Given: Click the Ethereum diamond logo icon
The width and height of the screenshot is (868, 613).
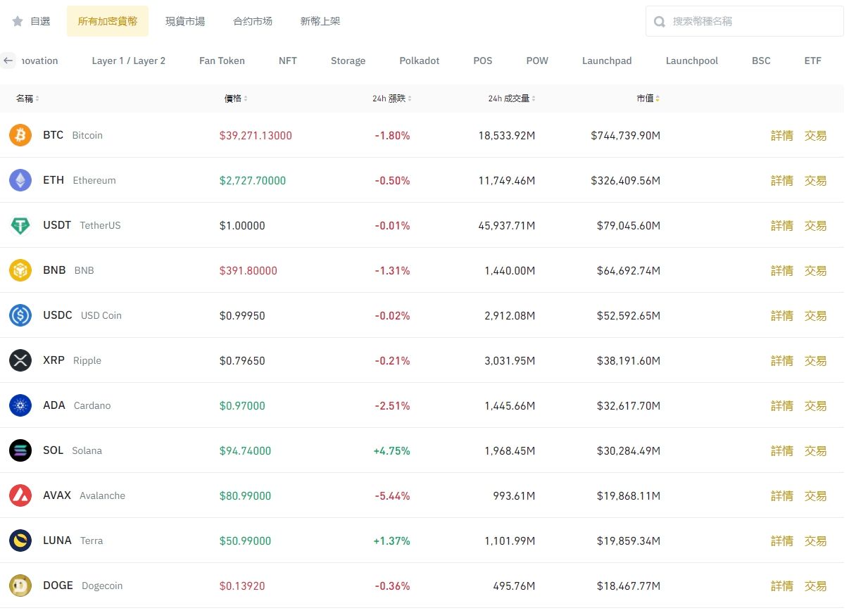Looking at the screenshot, I should pos(20,180).
